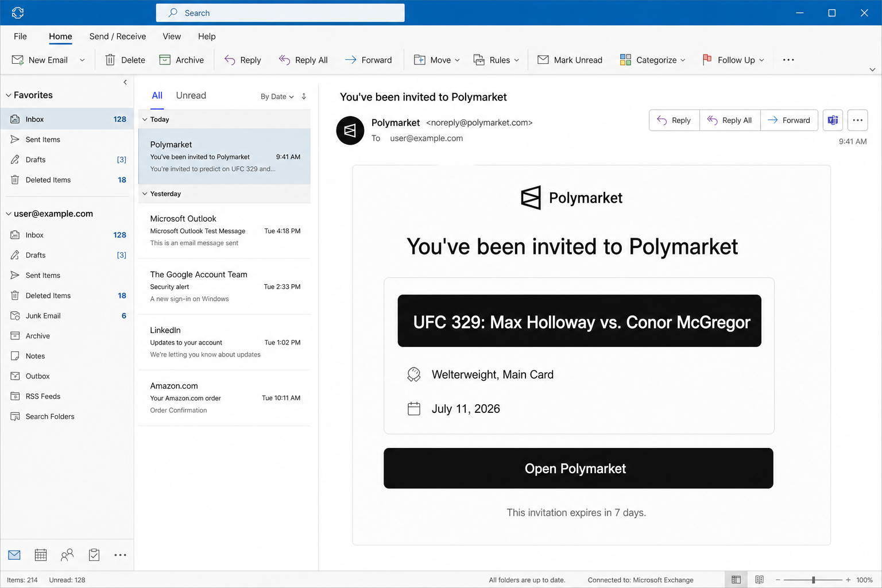Show All messages tab
The width and height of the screenshot is (882, 588).
[x=157, y=95]
